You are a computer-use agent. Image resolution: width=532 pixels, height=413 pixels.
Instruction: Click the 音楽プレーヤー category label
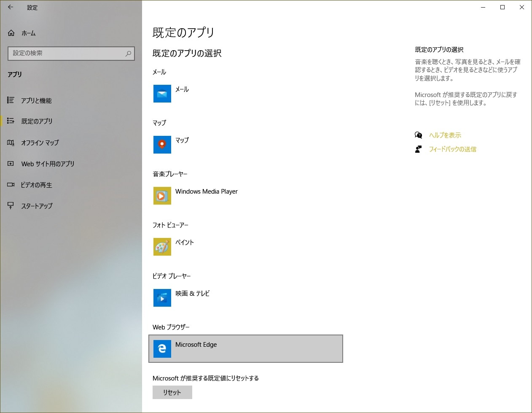pos(170,174)
